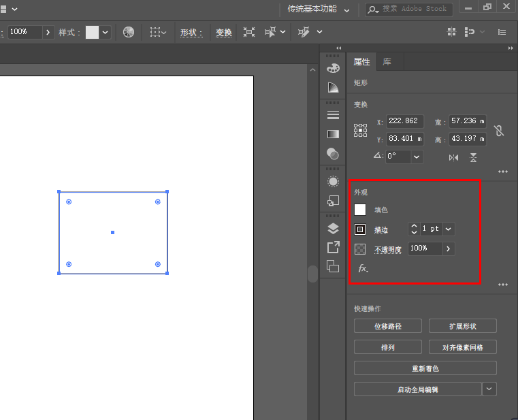The height and width of the screenshot is (420, 518).
Task: Click the rectangle's center point on canvas
Action: pos(112,233)
